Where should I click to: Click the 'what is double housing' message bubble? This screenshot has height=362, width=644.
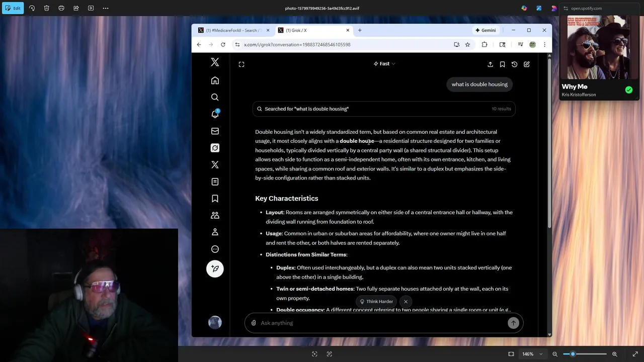click(x=479, y=84)
